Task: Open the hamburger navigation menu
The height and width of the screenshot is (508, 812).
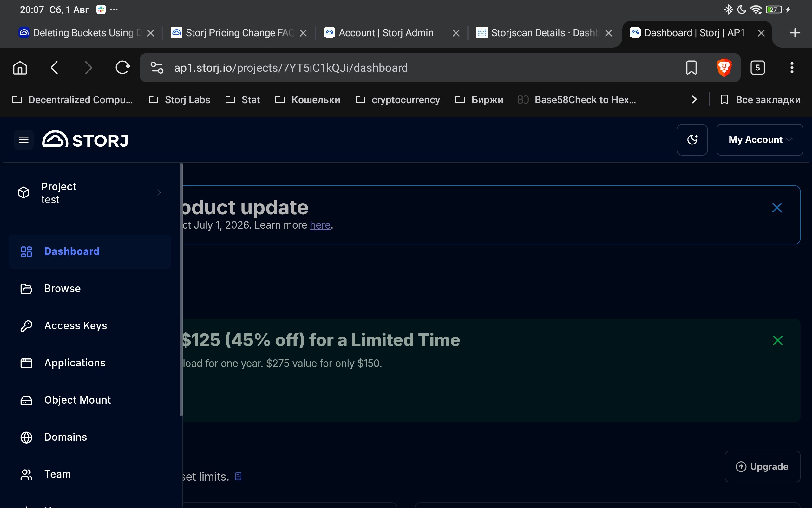Action: 23,140
